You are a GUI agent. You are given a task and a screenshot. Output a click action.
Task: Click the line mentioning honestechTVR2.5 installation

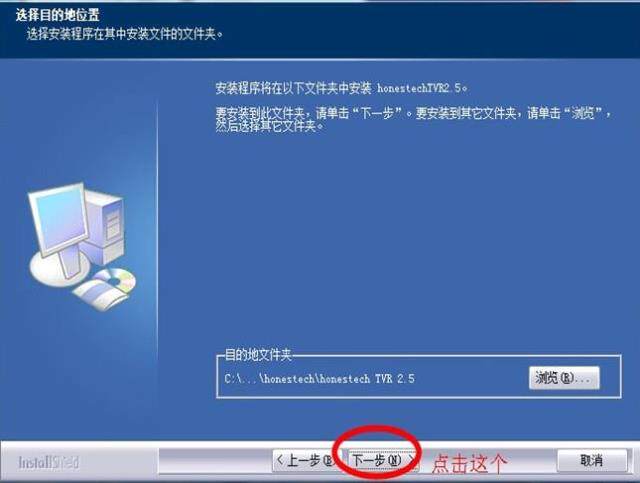click(341, 88)
